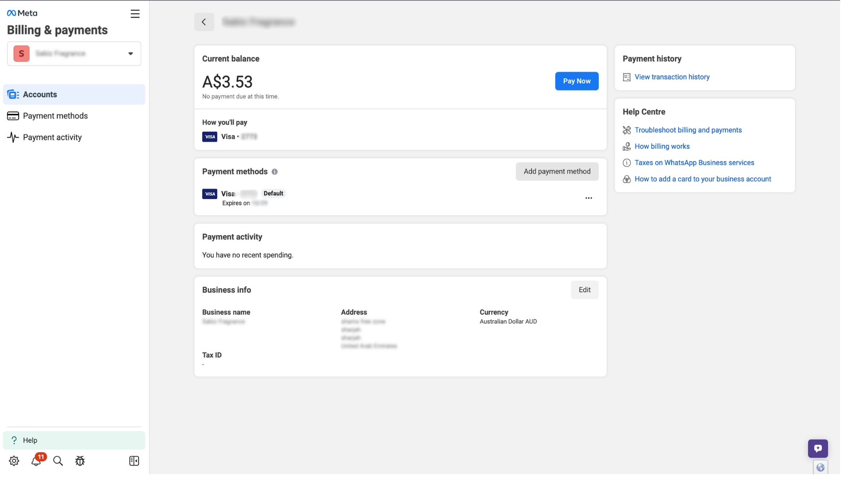Click the bug report icon
The image size is (868, 502).
pyautogui.click(x=80, y=461)
